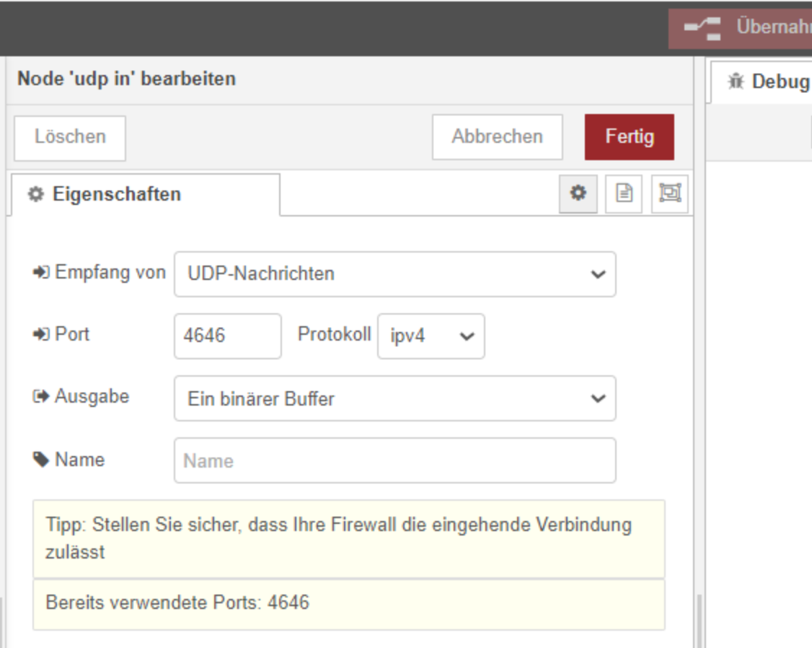Click the Ausgabe label
The height and width of the screenshot is (648, 812).
92,396
